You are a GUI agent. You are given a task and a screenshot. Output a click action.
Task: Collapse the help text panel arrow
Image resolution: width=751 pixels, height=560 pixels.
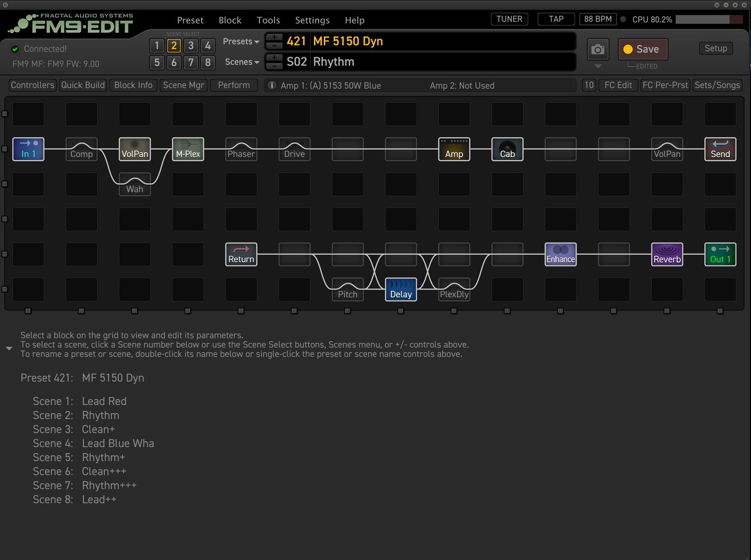point(9,349)
